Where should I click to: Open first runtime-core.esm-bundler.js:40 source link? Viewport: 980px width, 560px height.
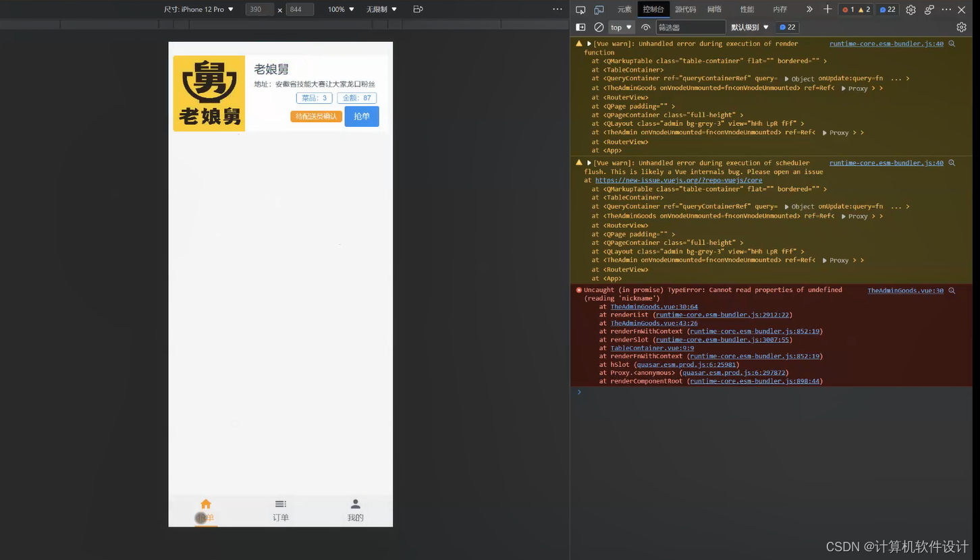pos(886,44)
